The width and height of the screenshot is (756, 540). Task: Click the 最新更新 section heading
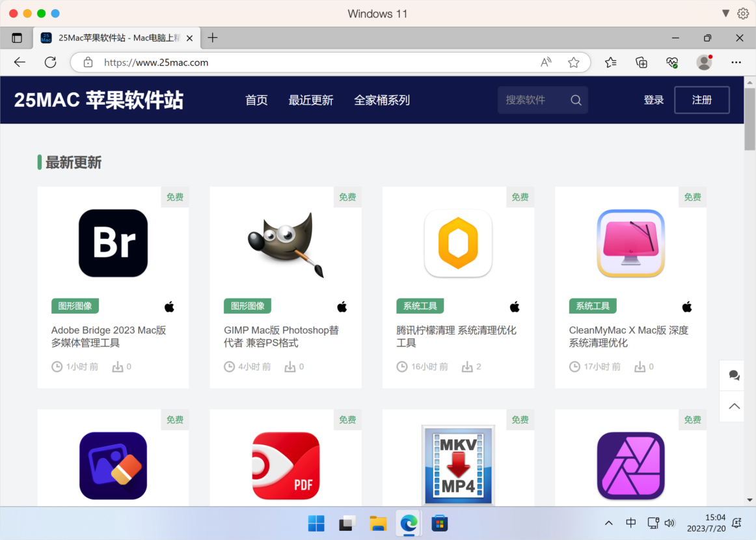coord(74,163)
